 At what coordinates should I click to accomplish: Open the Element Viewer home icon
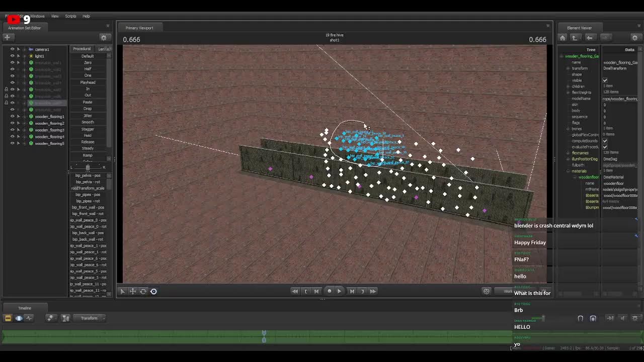[562, 38]
